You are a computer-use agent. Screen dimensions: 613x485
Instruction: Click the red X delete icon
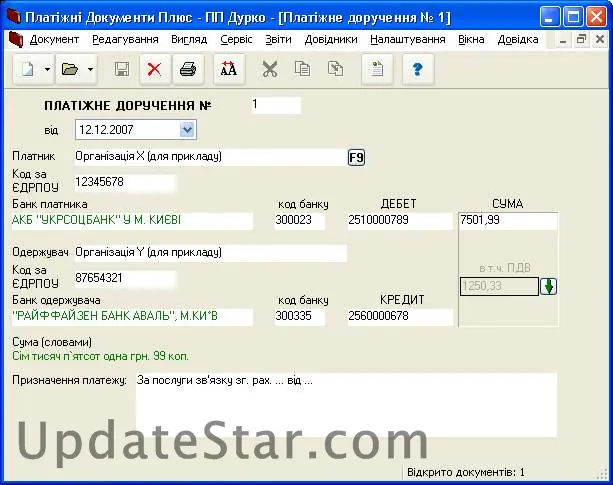click(154, 70)
